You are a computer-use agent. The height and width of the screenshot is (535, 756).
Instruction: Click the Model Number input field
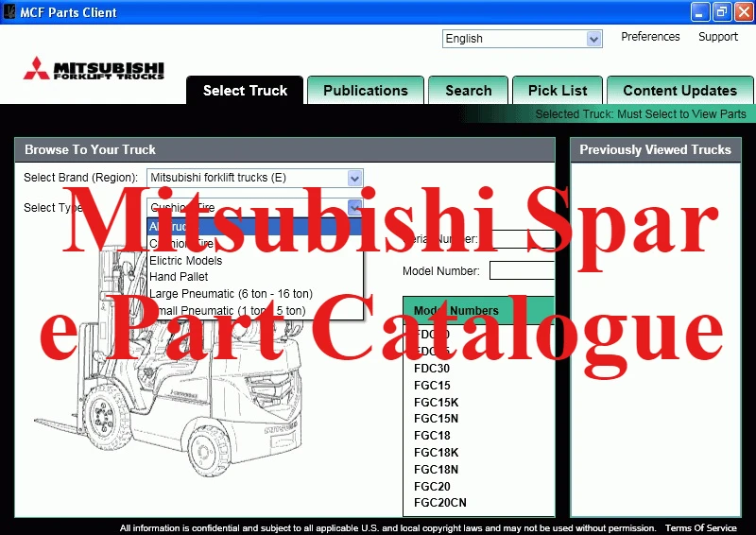point(523,270)
